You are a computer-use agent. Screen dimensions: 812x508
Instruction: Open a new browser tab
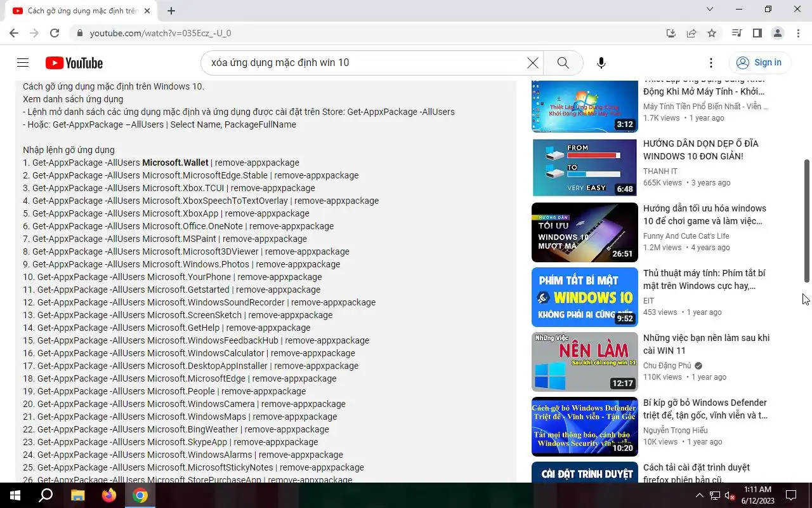[x=171, y=11]
